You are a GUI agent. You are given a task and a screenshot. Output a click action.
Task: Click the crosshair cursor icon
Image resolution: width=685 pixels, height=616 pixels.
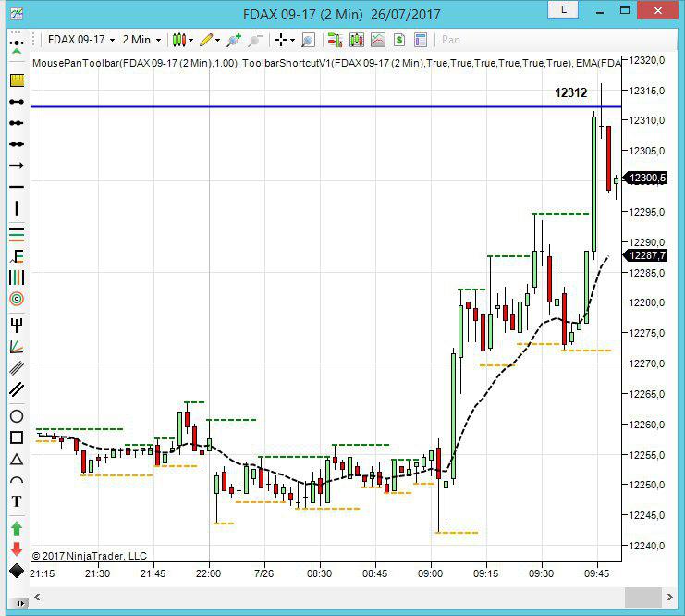tap(281, 40)
